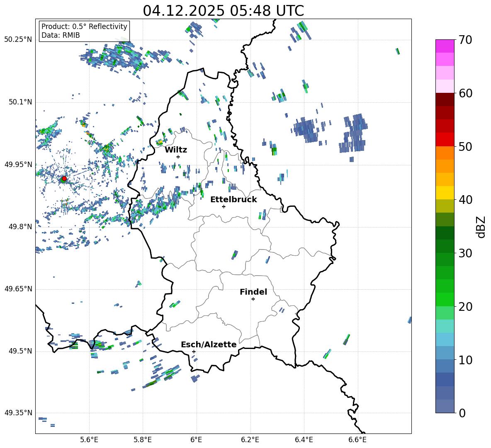Click the Findel station cross marker

(253, 299)
